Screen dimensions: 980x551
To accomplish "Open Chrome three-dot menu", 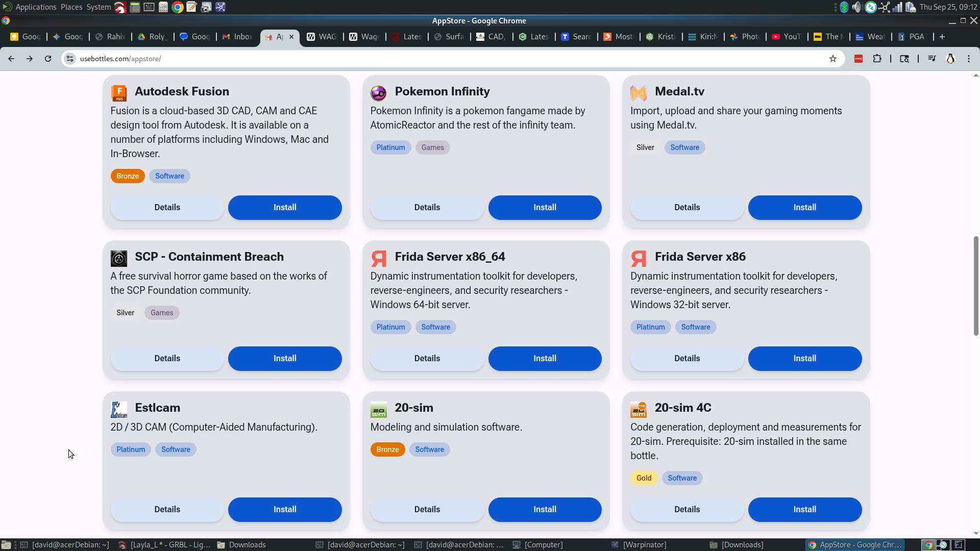I will pyautogui.click(x=969, y=59).
